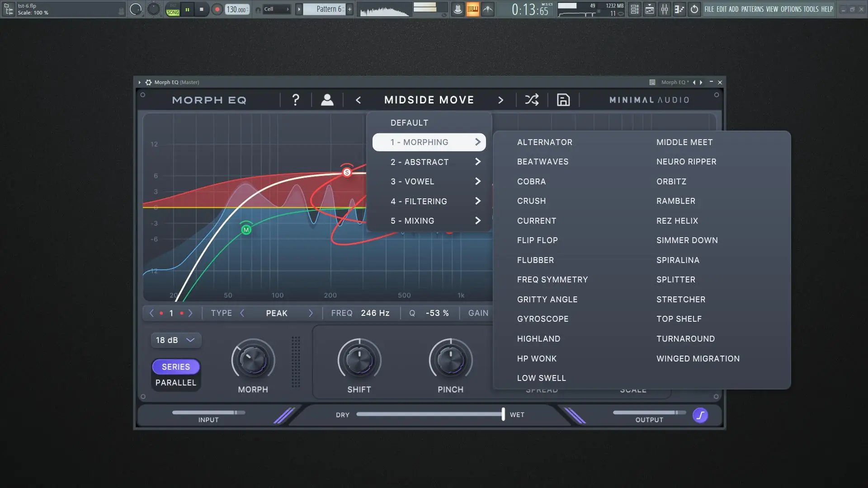Toggle the SONG/pattern mode button

point(173,9)
